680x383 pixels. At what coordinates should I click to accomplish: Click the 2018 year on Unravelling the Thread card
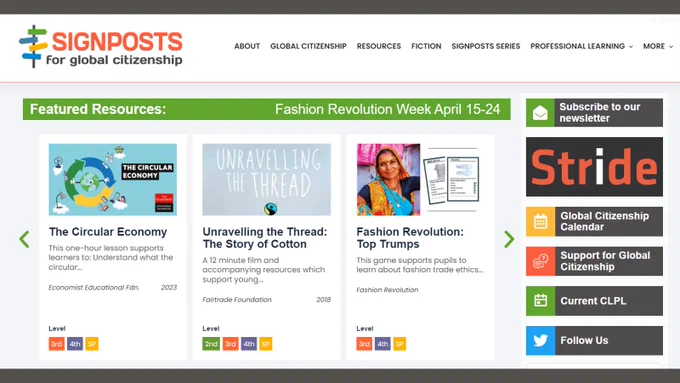point(323,300)
